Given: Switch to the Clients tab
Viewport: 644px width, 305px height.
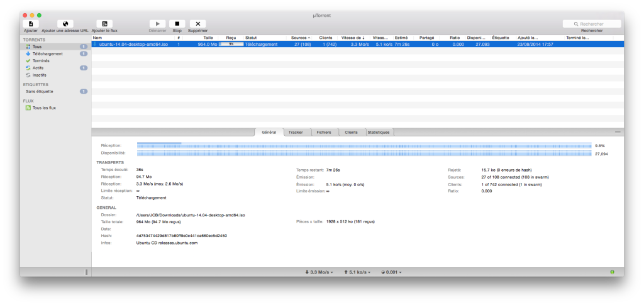Looking at the screenshot, I should pos(351,133).
